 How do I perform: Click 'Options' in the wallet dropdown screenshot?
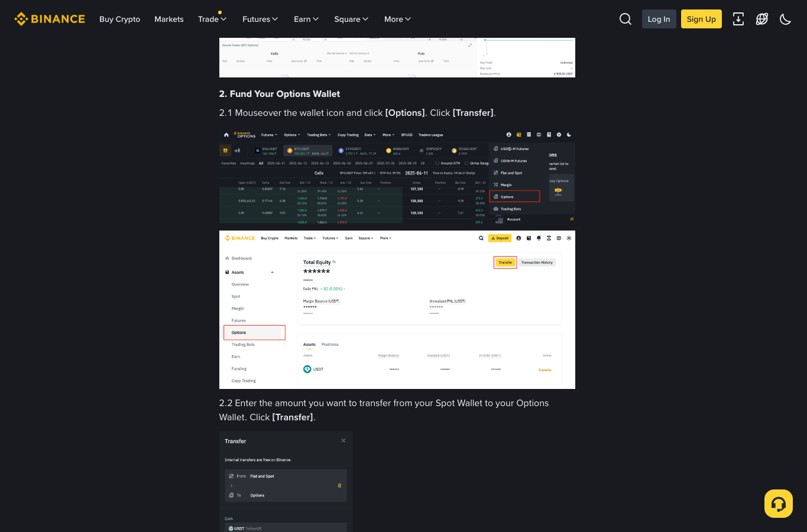click(x=515, y=197)
